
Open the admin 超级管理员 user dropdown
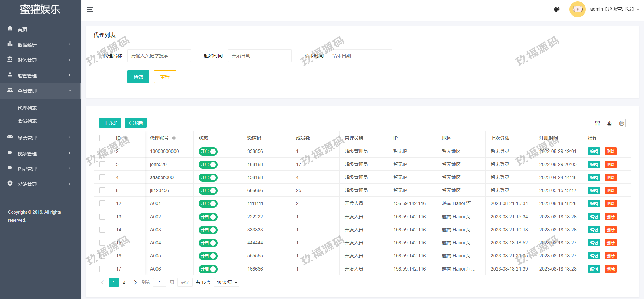[614, 9]
